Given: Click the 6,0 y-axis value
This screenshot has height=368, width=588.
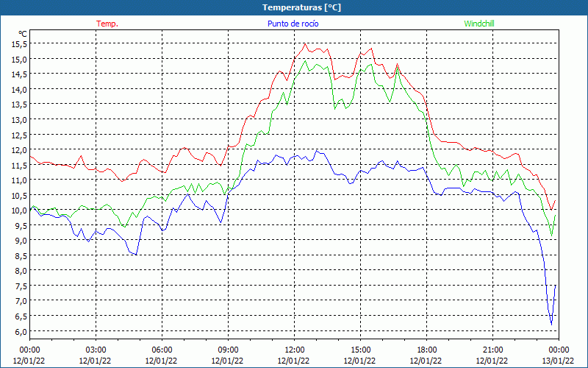Looking at the screenshot, I should point(22,331).
